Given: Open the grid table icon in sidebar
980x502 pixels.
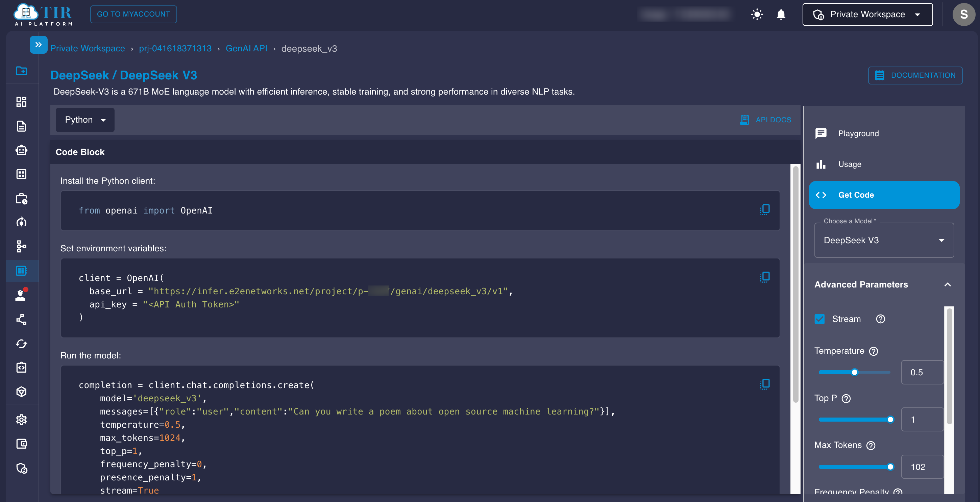Looking at the screenshot, I should 21,174.
